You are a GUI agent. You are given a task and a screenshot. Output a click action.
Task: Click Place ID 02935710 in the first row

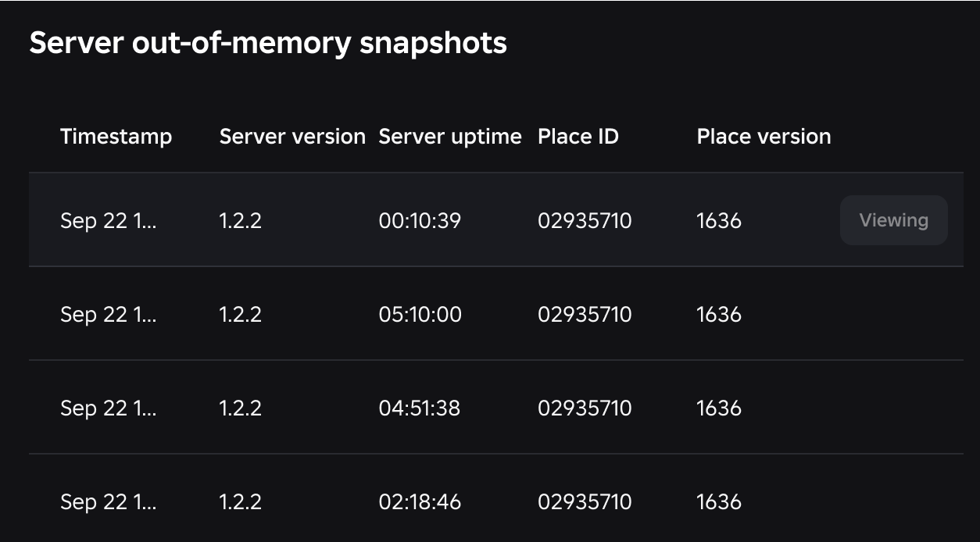coord(585,221)
